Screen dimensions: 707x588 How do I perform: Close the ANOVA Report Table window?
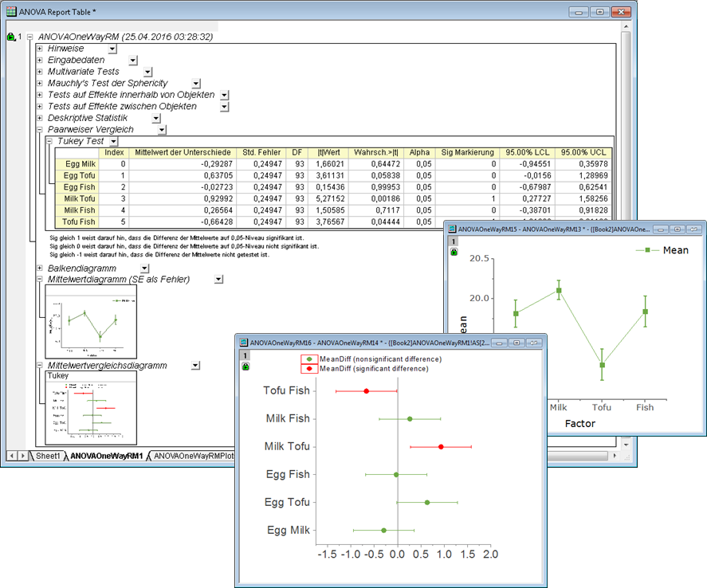coord(620,12)
